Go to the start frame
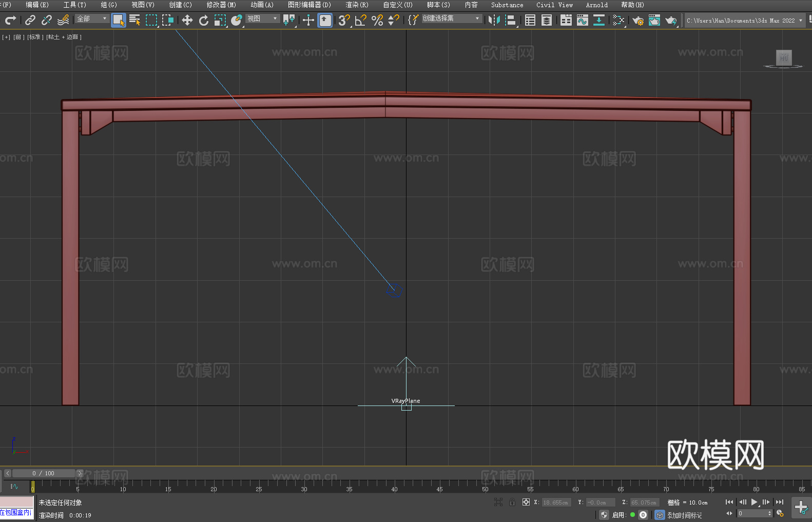 click(729, 502)
